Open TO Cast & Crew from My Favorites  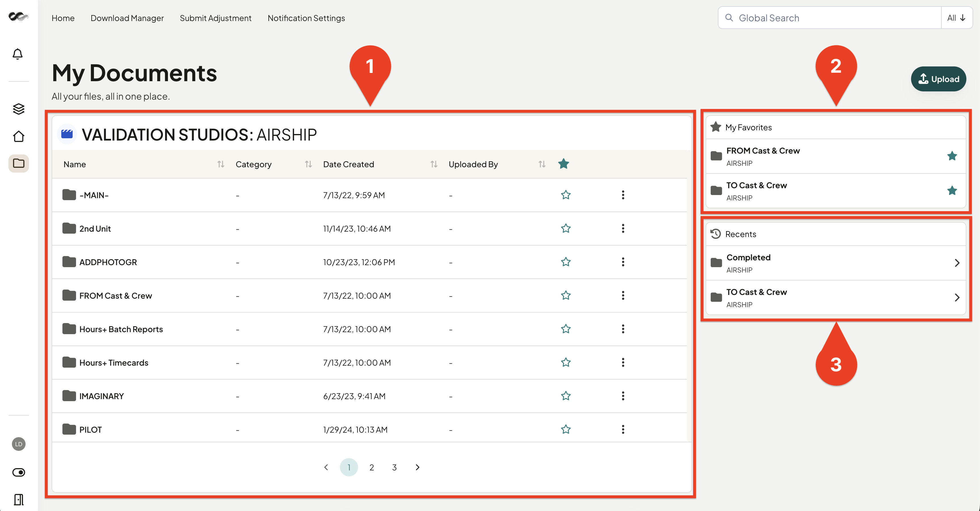756,185
